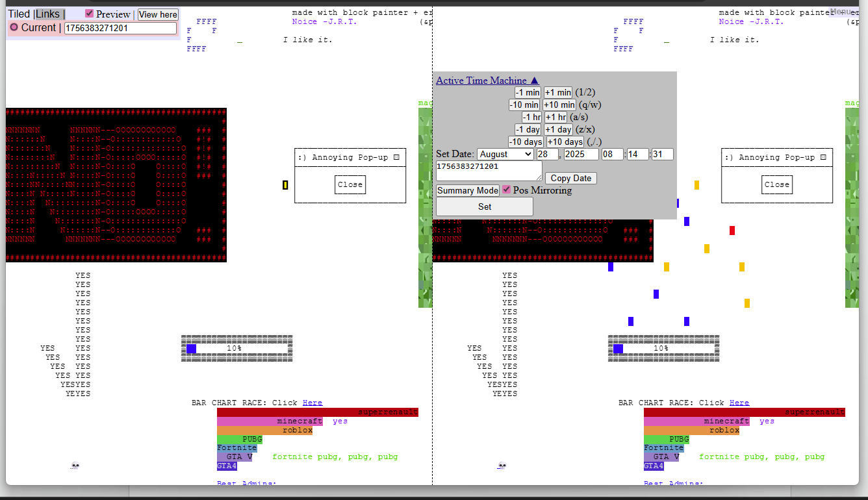Click the red block among the scattered squares
This screenshot has height=500, width=868.
(732, 231)
